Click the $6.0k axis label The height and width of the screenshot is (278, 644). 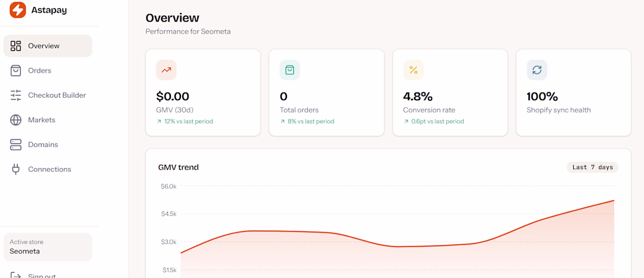[169, 186]
